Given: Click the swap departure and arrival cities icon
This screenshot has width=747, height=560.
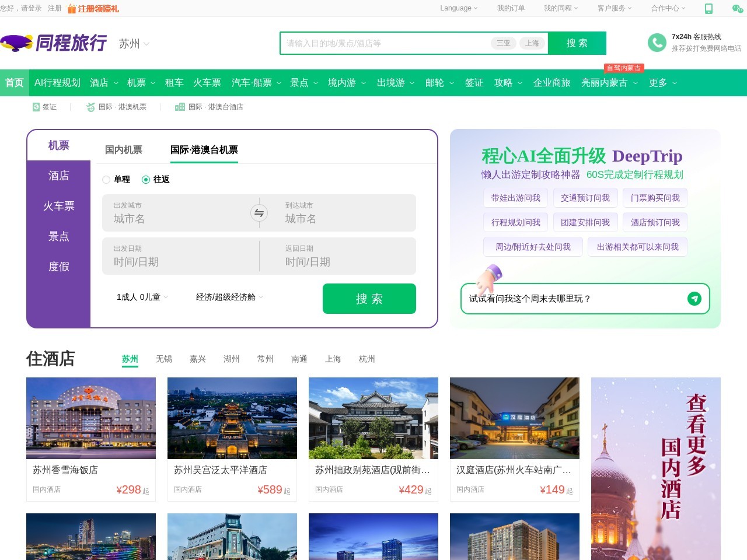Looking at the screenshot, I should coord(259,213).
